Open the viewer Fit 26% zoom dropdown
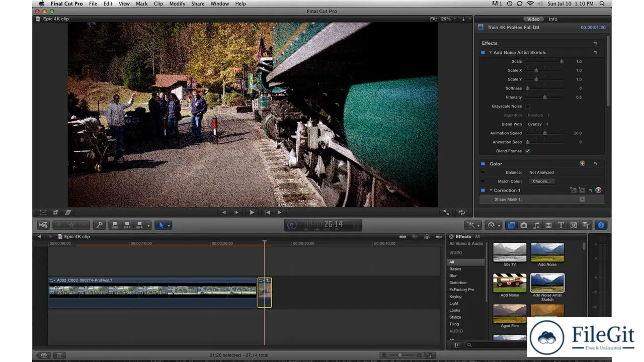The image size is (644, 362). [443, 19]
